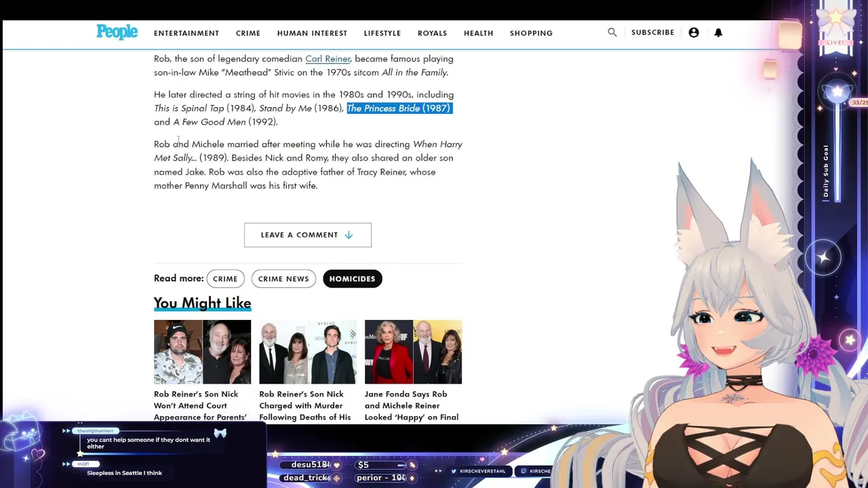Viewport: 868px width, 488px height.
Task: Click highlighted text The Princess Bride (1987)
Action: click(x=399, y=108)
